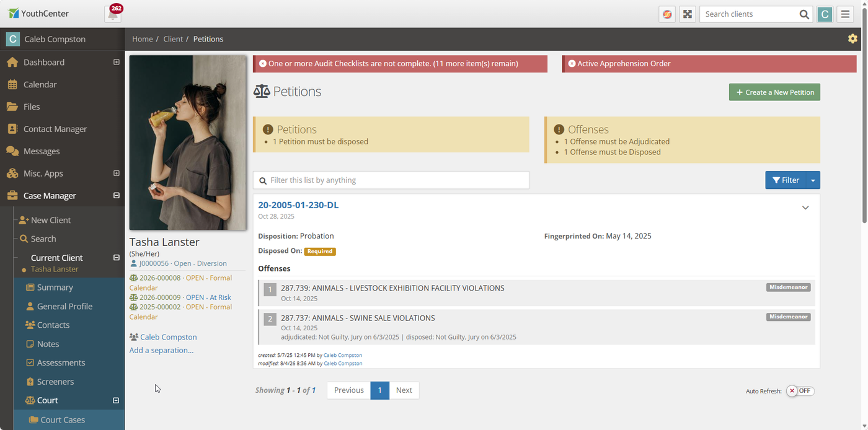
Task: Click the Contacts group icon
Action: (x=30, y=325)
